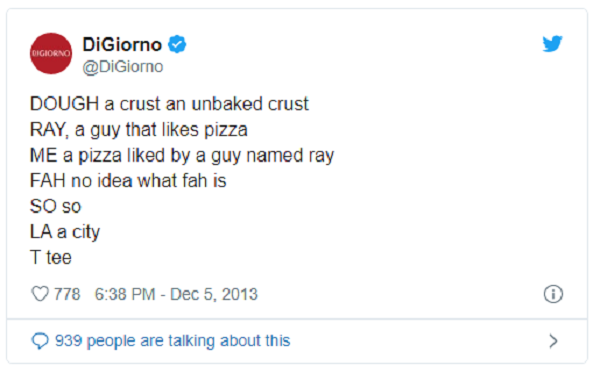Visit the @DiGiorno handle link
600x373 pixels.
123,67
